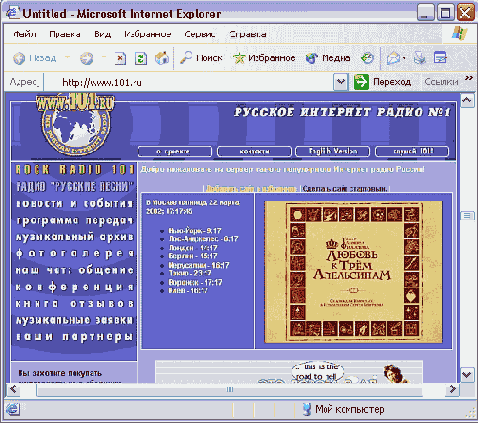Open the Media (Медиа) toolbar button

pos(328,58)
